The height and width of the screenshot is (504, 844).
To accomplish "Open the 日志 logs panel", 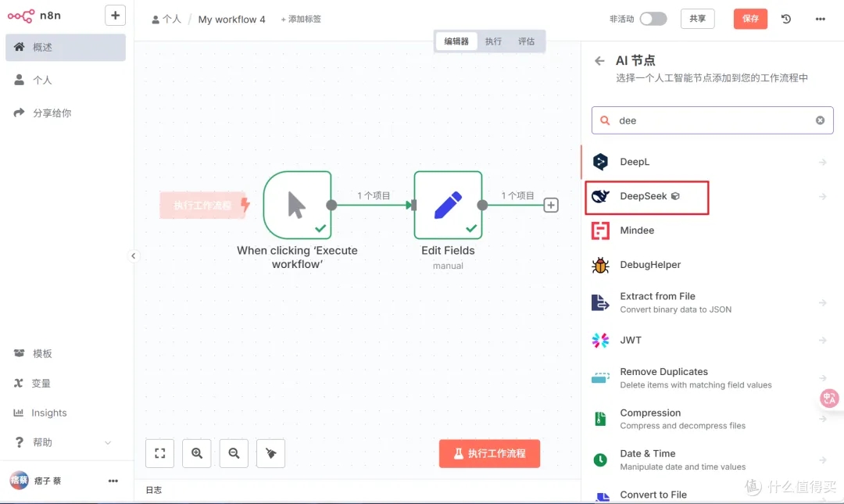I will 154,490.
